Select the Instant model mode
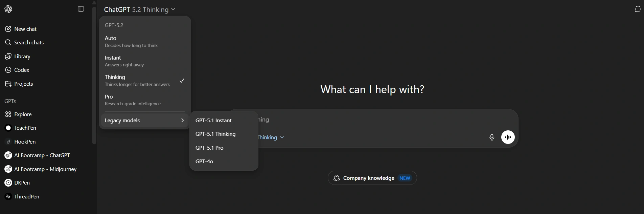 145,61
